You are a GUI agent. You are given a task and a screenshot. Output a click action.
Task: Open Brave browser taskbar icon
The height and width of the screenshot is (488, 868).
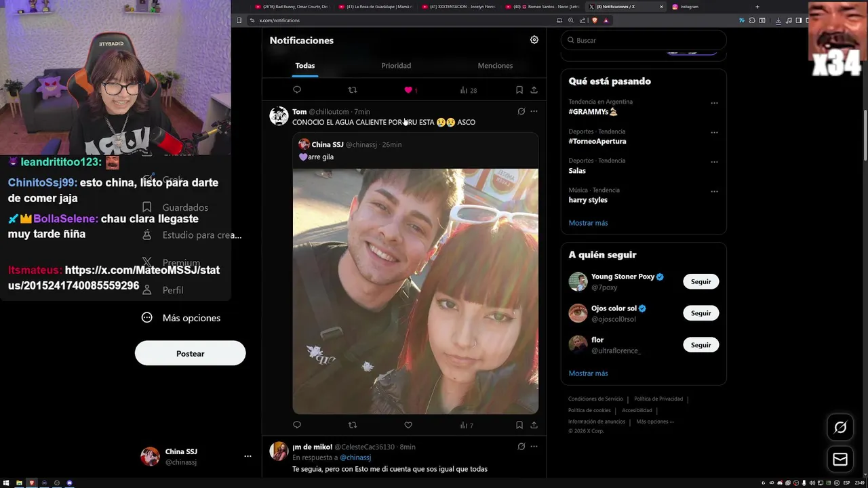31,483
